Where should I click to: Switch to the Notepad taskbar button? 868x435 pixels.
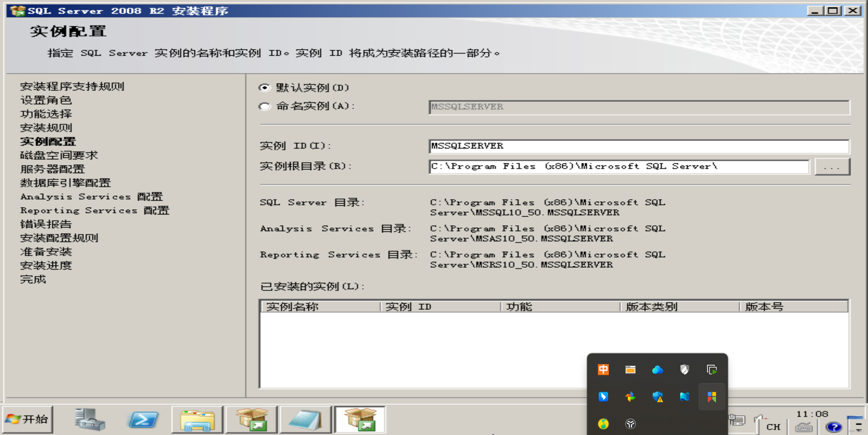(x=305, y=420)
